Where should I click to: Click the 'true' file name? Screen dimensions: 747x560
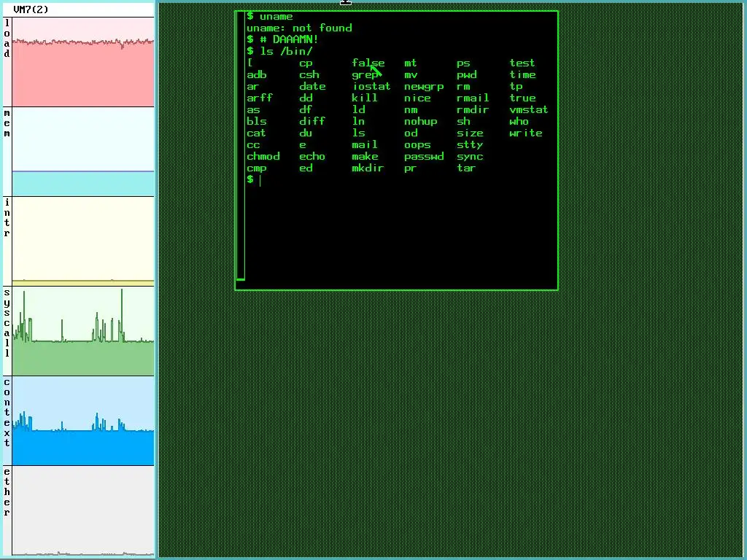[522, 98]
